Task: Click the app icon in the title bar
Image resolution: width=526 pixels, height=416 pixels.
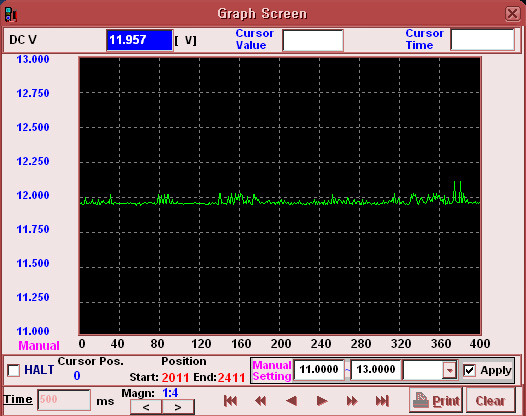Action: coord(11,14)
